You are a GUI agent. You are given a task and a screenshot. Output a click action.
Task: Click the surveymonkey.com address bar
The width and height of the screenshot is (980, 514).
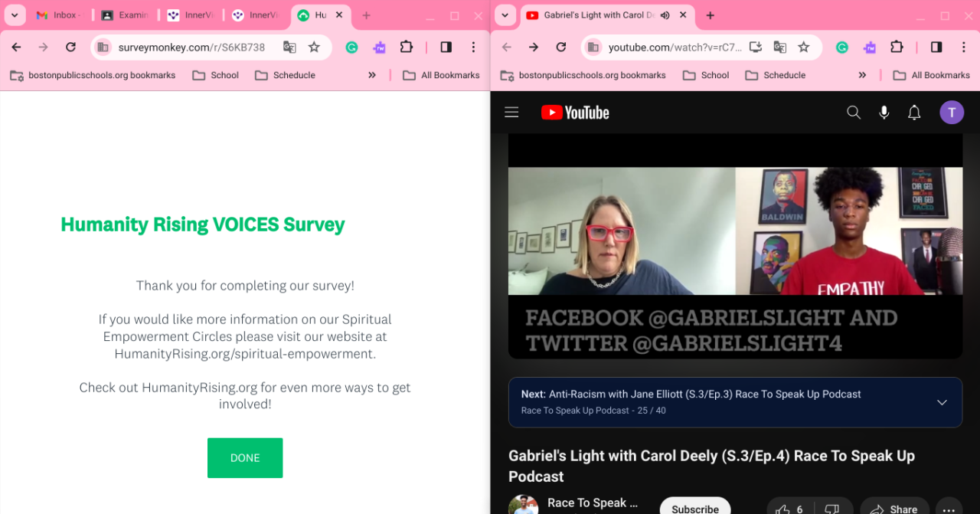pos(191,47)
